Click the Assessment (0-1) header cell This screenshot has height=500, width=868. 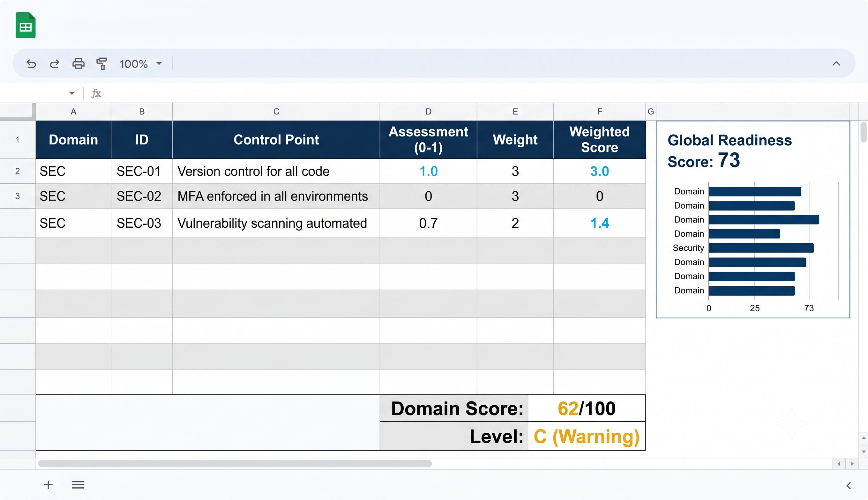click(428, 140)
